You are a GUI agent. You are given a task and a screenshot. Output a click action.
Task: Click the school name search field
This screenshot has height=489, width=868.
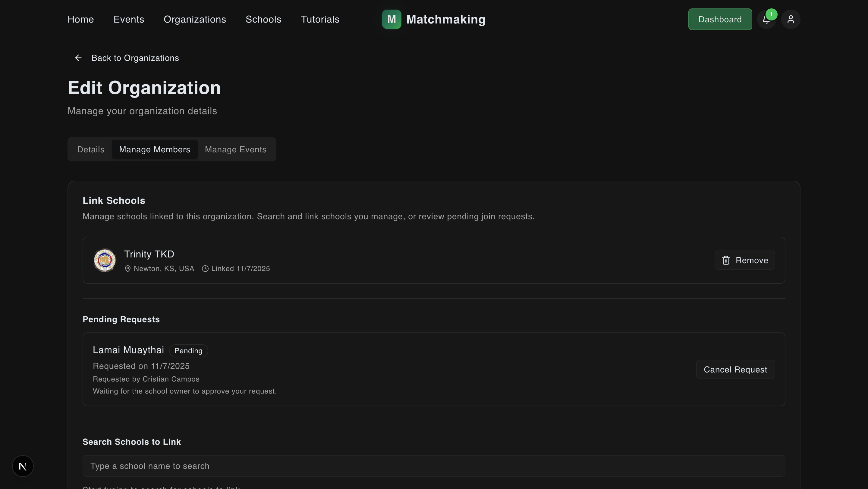(x=434, y=466)
